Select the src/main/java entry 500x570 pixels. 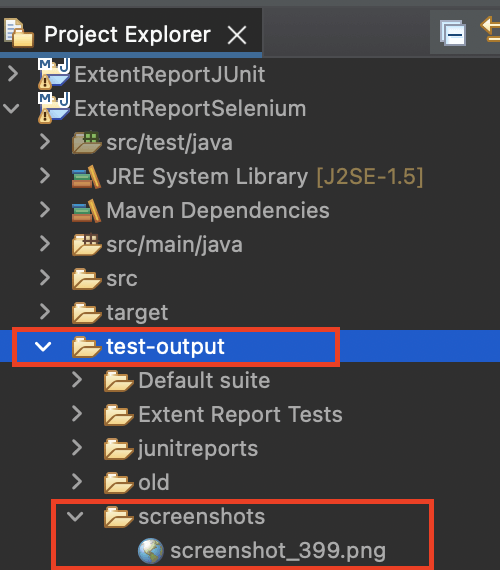pyautogui.click(x=175, y=244)
